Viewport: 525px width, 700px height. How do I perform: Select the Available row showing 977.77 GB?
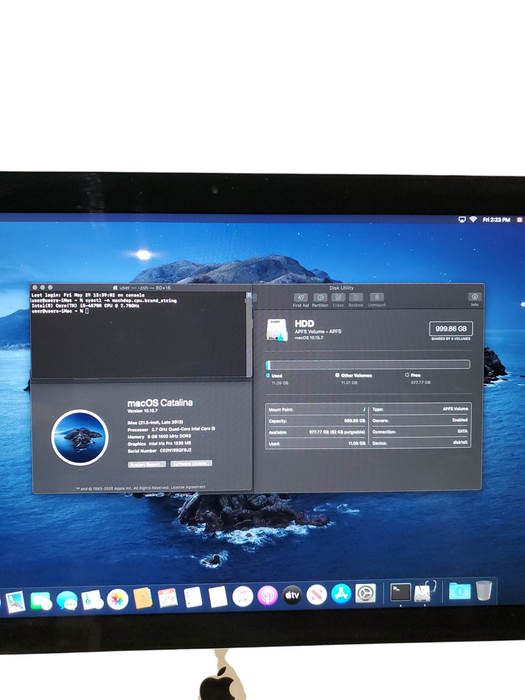(x=317, y=432)
